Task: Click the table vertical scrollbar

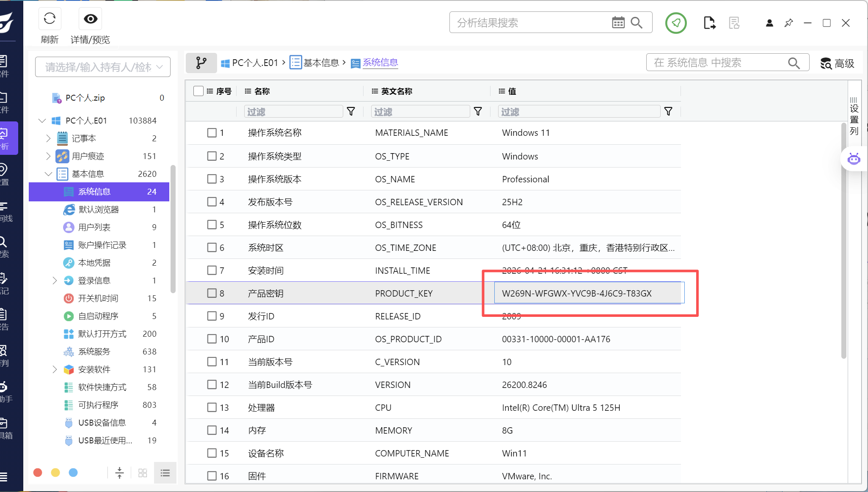Action: tap(843, 241)
